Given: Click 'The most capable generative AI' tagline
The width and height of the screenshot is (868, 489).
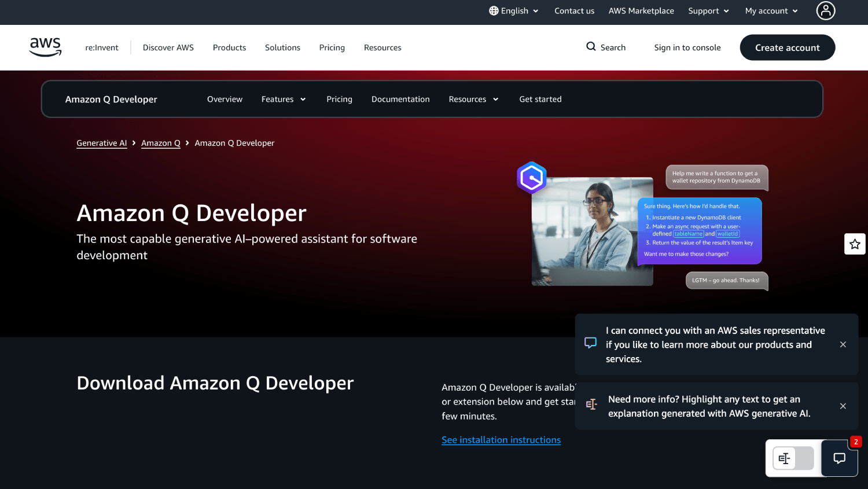Looking at the screenshot, I should tap(247, 247).
